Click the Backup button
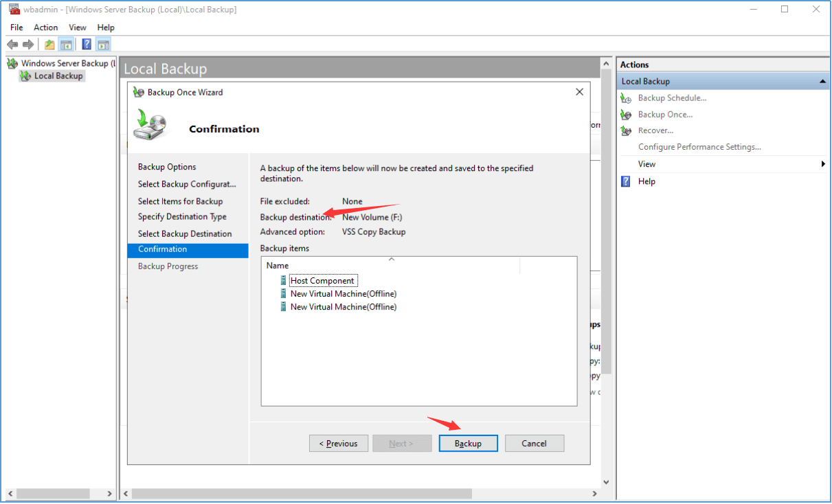The image size is (832, 504). [468, 444]
